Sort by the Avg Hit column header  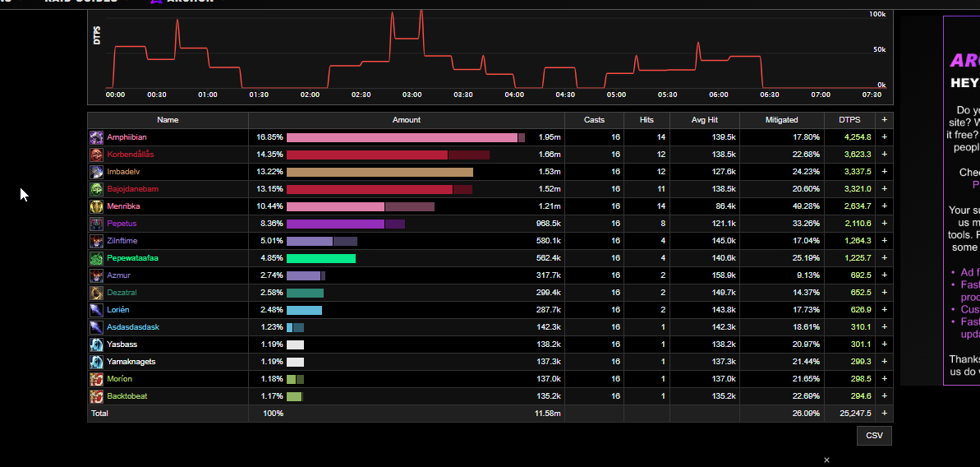pyautogui.click(x=704, y=120)
